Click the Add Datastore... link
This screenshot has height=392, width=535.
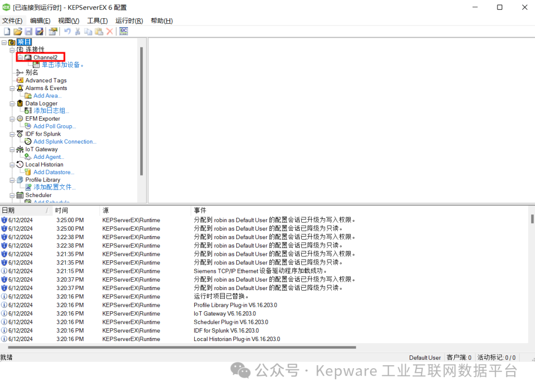coord(53,172)
